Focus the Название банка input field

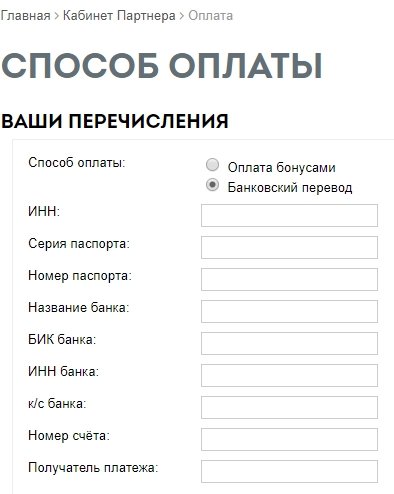click(289, 311)
